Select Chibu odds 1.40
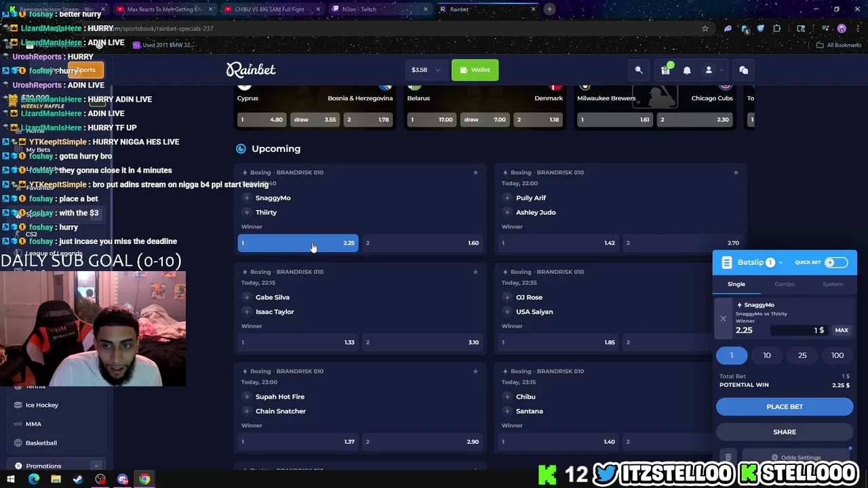The width and height of the screenshot is (868, 488). click(558, 442)
